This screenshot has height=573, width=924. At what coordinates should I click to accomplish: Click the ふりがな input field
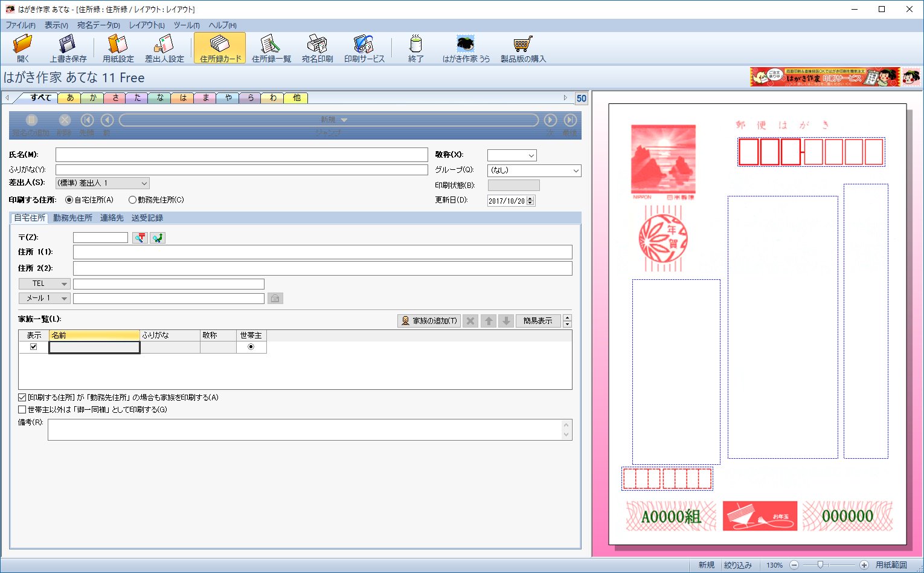(242, 170)
